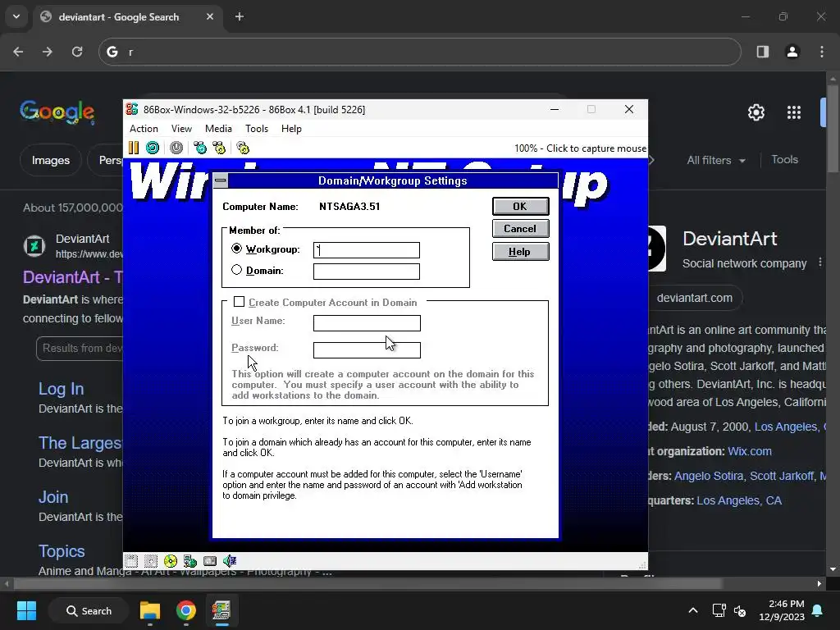Screen dimensions: 840x630
Task: Click OK in Domain/Workgroup Settings
Action: click(x=520, y=206)
